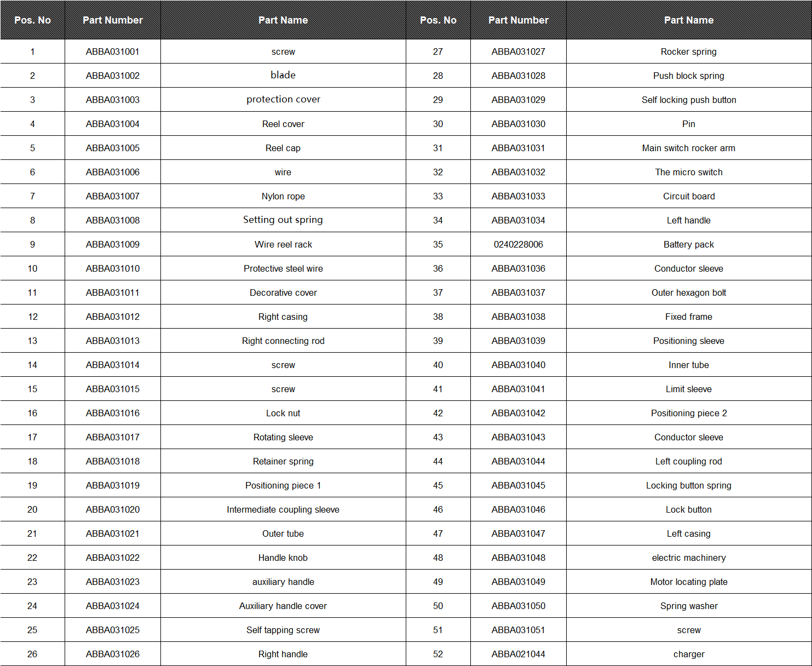The image size is (812, 666).
Task: Click the 'charger' part name cell
Action: (x=689, y=654)
